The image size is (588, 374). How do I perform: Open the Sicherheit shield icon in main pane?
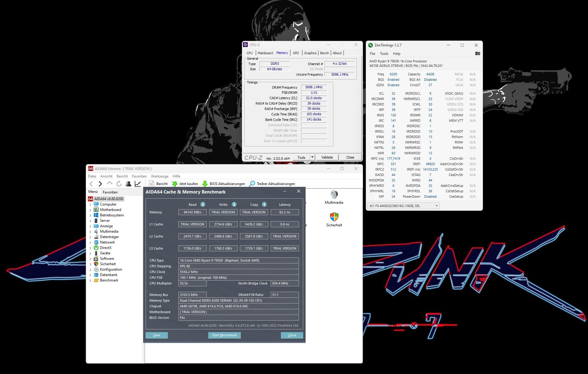coord(334,220)
